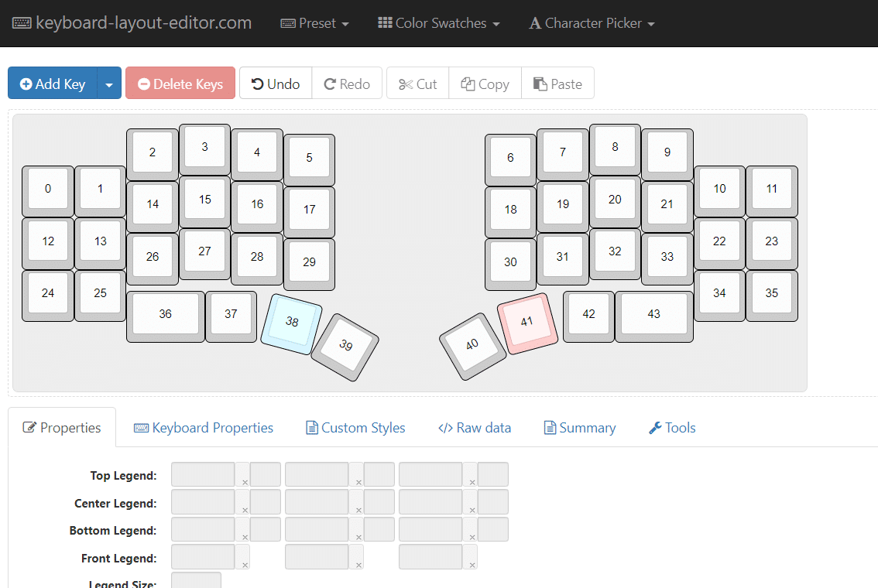Click third Bottom Legend color swatch

tap(492, 529)
